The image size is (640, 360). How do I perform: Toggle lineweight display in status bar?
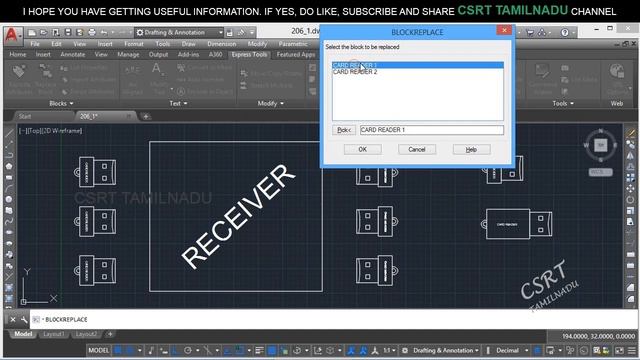pos(259,350)
